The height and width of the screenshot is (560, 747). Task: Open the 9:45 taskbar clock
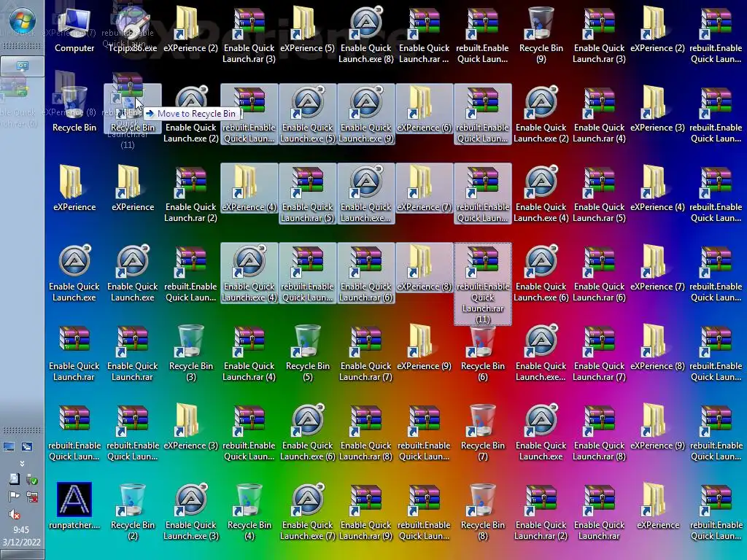pos(21,529)
